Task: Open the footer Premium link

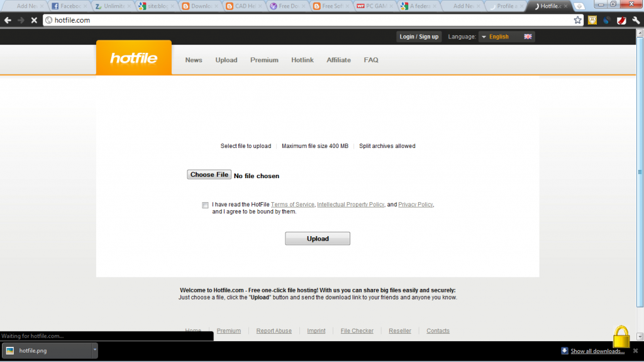Action: (229, 331)
